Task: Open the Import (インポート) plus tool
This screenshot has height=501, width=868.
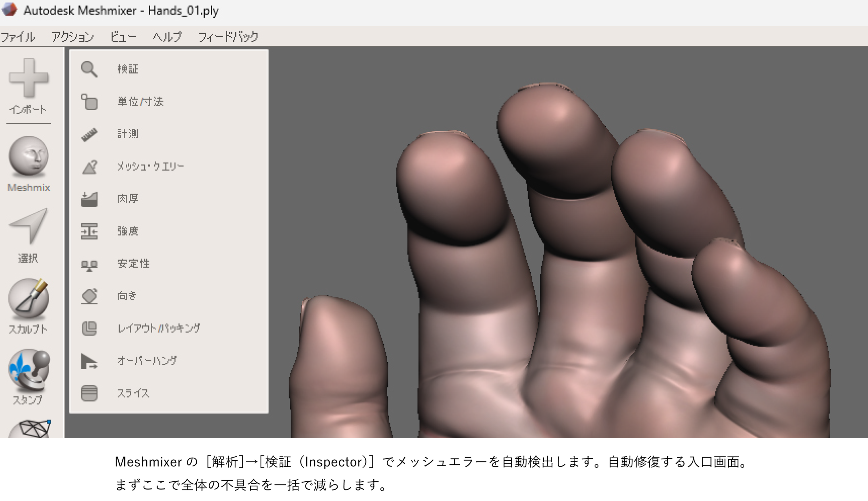Action: point(28,78)
